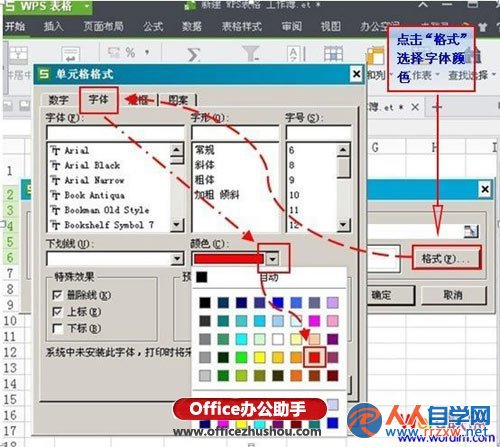Image resolution: width=500 pixels, height=447 pixels.
Task: Click the merge cells icon in the ribbon
Action: 18,54
